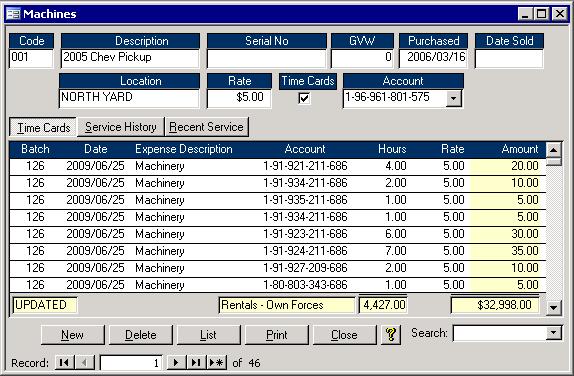Image resolution: width=574 pixels, height=376 pixels.
Task: Click the New button
Action: [x=72, y=335]
